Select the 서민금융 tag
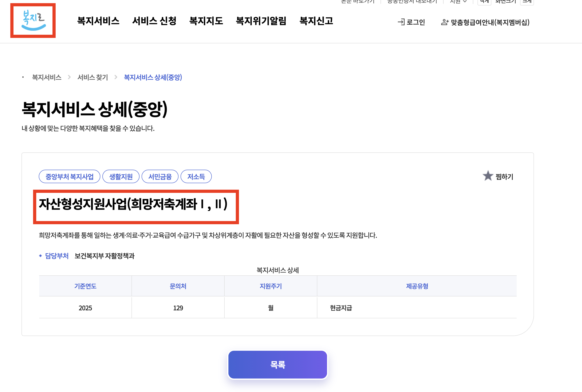This screenshot has width=582, height=392. point(160,177)
